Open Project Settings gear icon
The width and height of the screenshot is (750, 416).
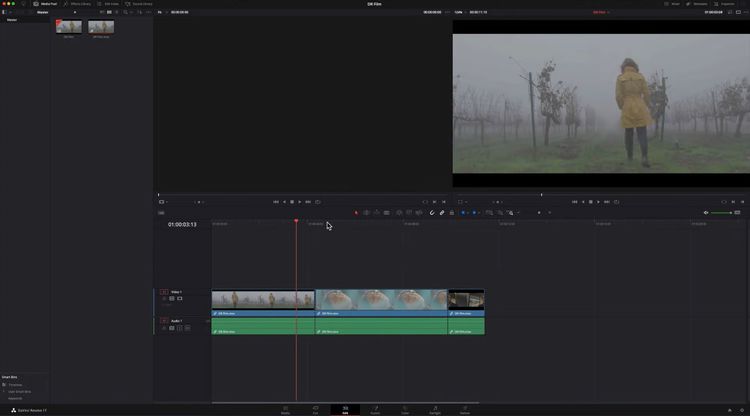tap(742, 410)
